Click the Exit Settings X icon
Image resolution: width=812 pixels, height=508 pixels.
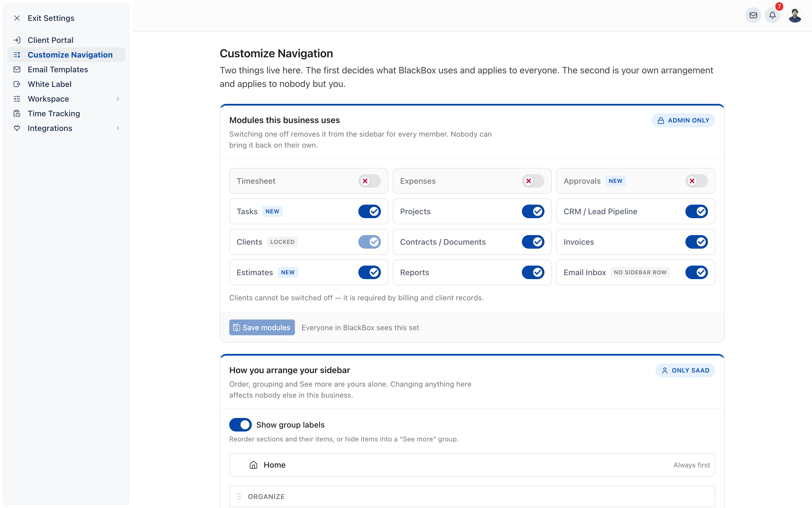pyautogui.click(x=17, y=18)
